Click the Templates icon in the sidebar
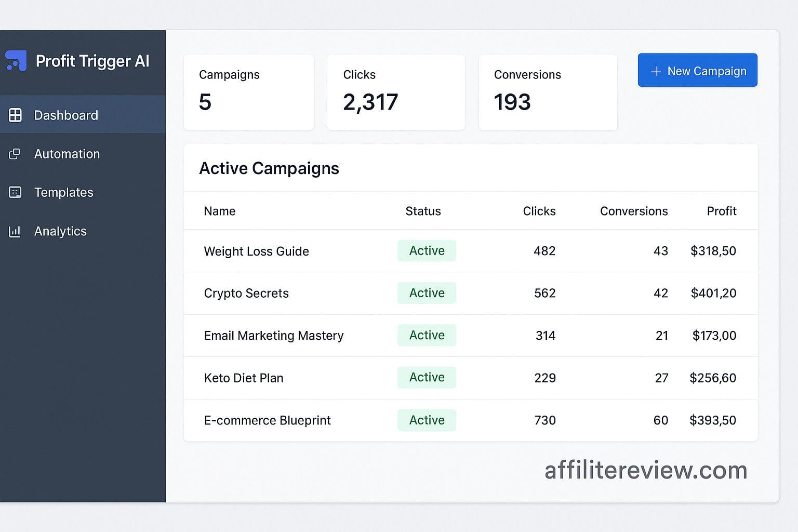The image size is (798, 532). [x=15, y=192]
